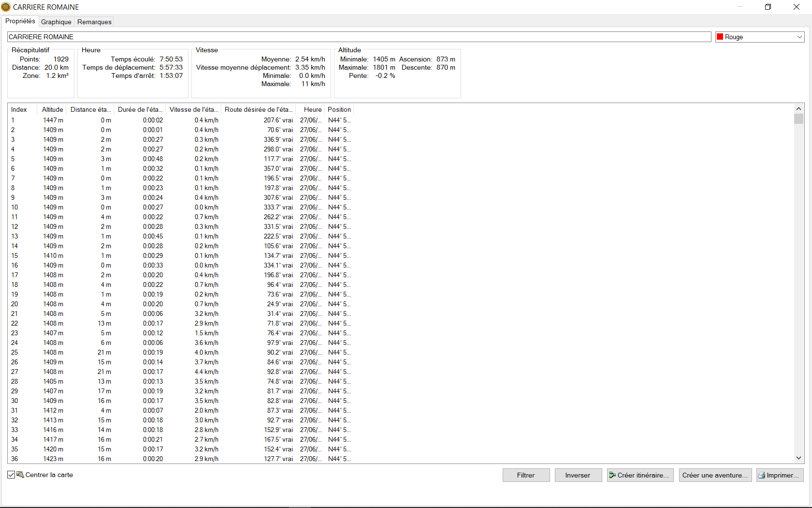The image size is (812, 508).
Task: Click the Temps d'arrêt value 1:53:07
Action: coord(171,75)
